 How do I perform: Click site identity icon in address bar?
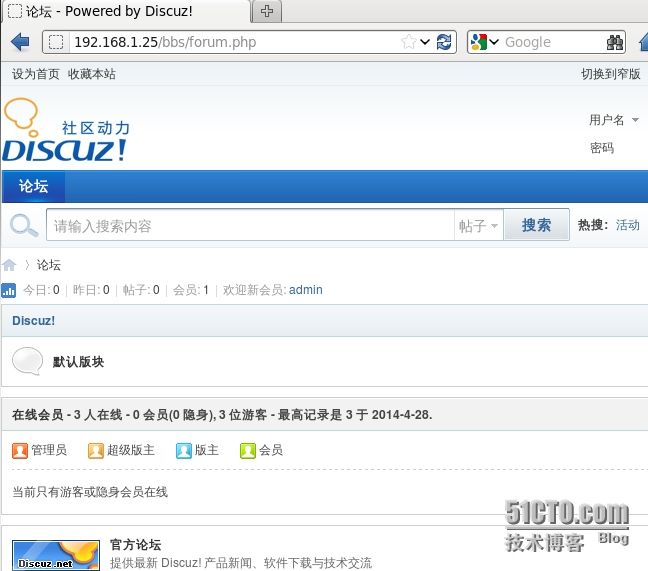[x=56, y=42]
